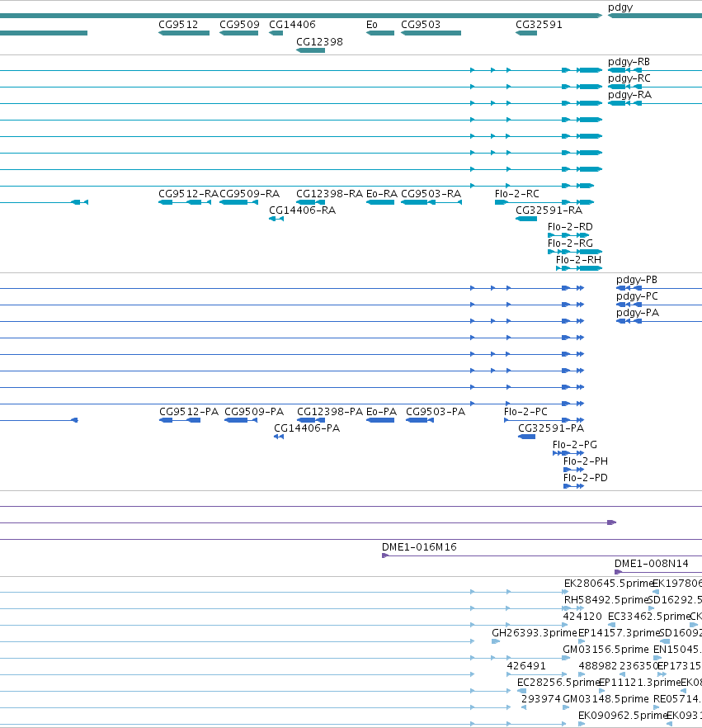Screen dimensions: 702x728
Task: Open the 293974 EST feature
Action: 524,707
